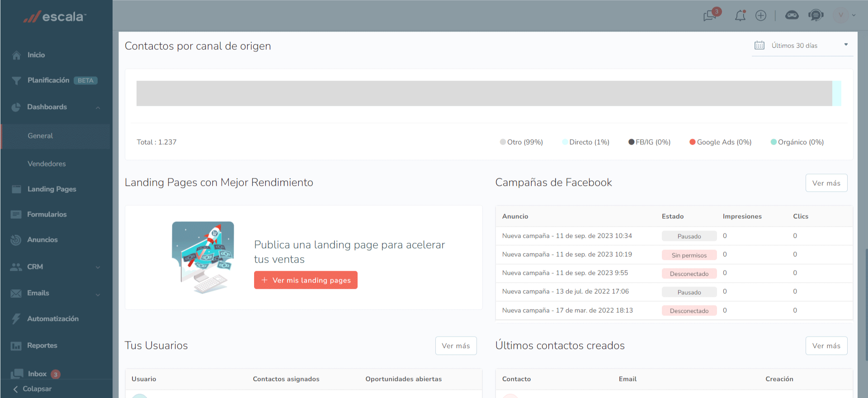Click the Planificación funnel icon

click(16, 80)
